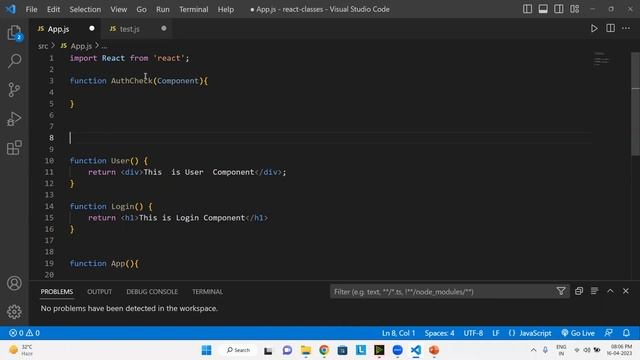Change language mode from JavaScript
640x360 pixels.
[x=535, y=333]
